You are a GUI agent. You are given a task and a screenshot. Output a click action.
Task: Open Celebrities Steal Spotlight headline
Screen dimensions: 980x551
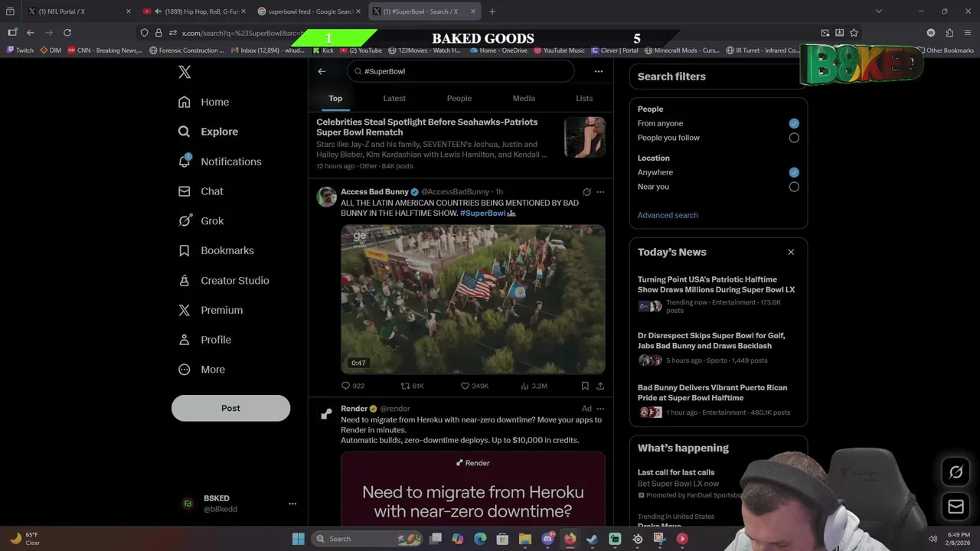coord(426,127)
